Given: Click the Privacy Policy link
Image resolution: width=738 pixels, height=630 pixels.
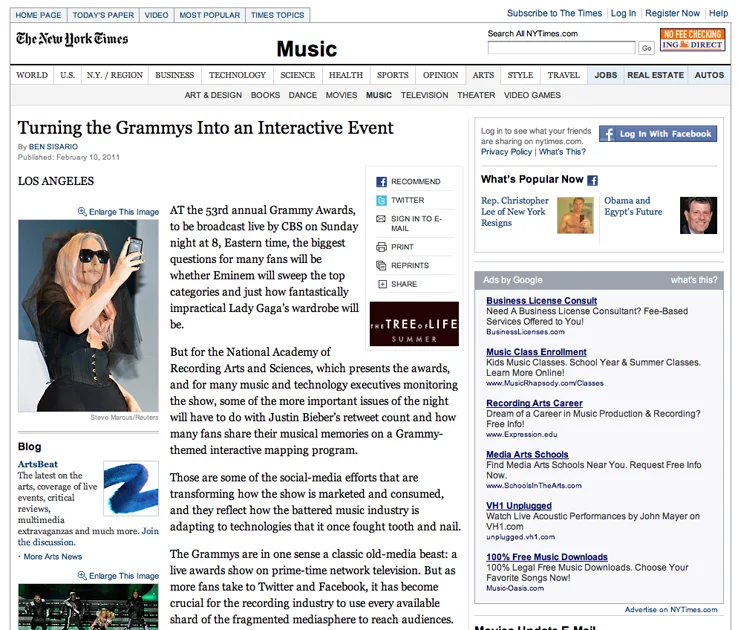Looking at the screenshot, I should [x=506, y=152].
